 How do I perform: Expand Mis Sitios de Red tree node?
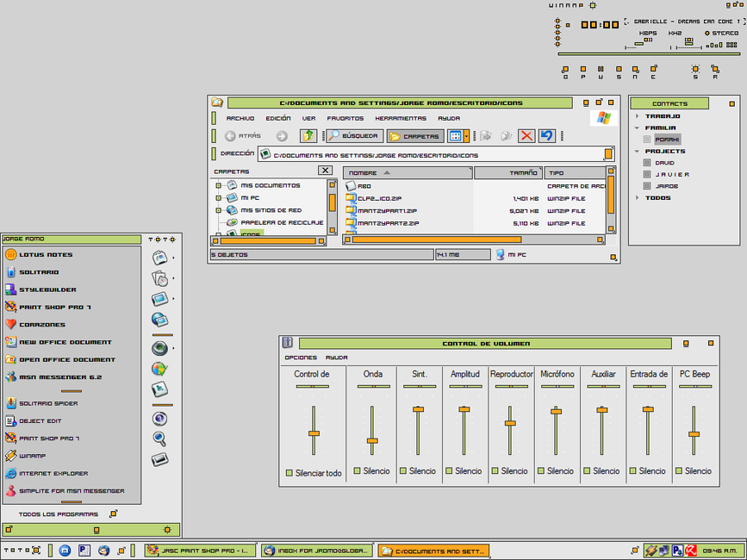[218, 210]
